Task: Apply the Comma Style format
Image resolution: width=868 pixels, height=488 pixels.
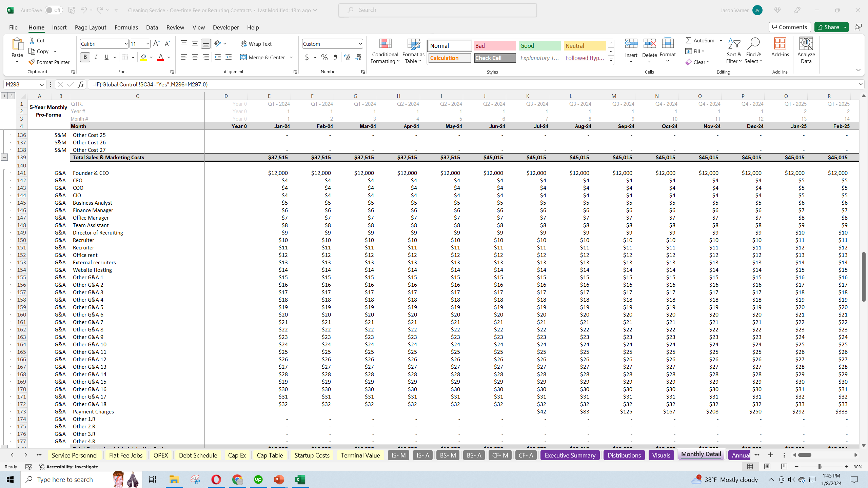Action: [335, 57]
